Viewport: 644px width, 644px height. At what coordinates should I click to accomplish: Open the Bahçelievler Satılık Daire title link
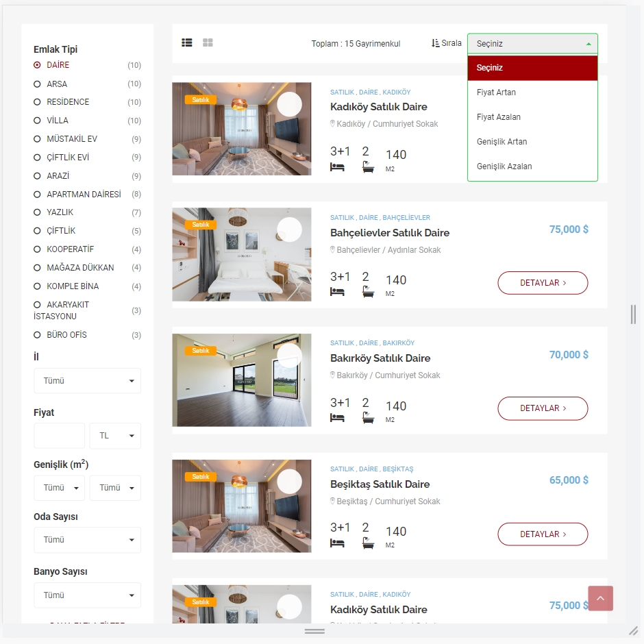point(390,233)
